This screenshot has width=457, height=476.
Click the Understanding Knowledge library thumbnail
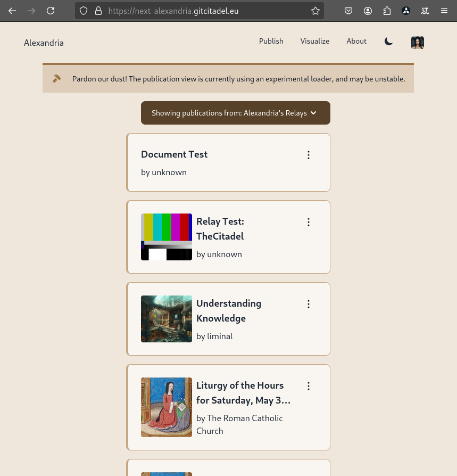click(x=167, y=319)
